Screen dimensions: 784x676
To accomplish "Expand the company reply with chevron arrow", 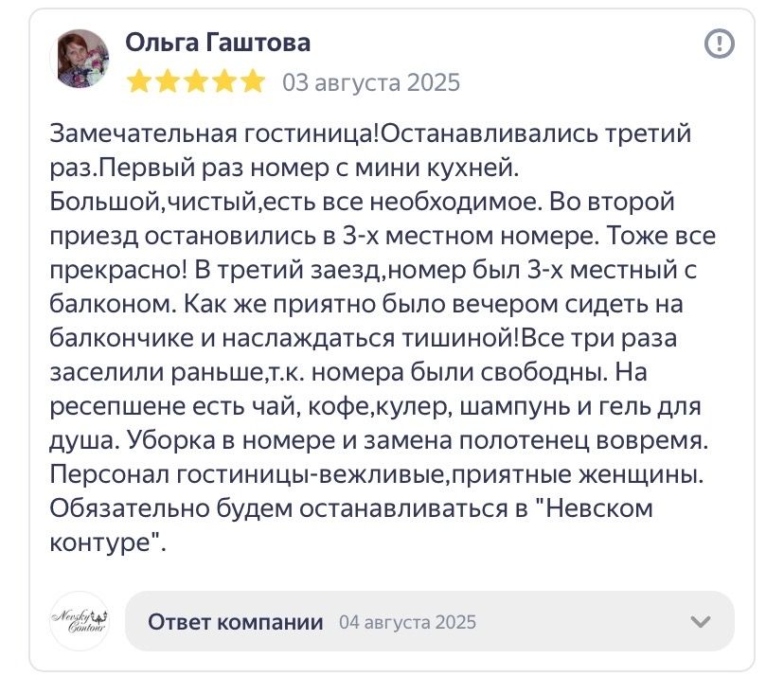I will click(x=701, y=622).
